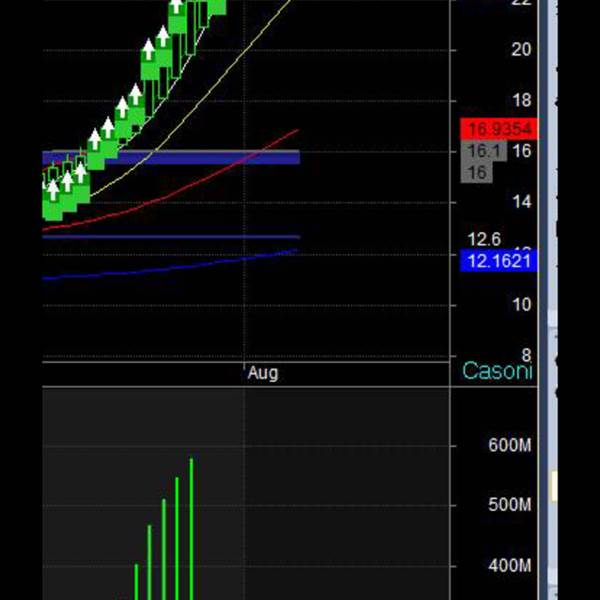Select the gray 16.1 level label
Viewport: 600px width, 600px height.
pos(484,151)
